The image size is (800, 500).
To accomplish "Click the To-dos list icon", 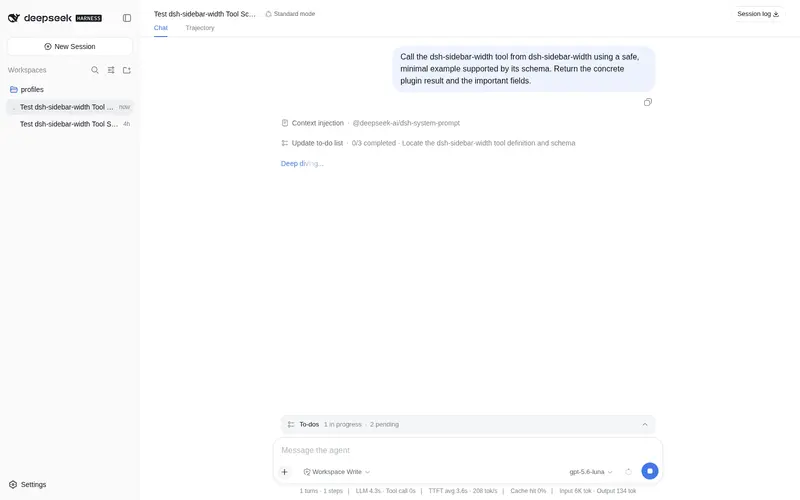I will tap(291, 424).
